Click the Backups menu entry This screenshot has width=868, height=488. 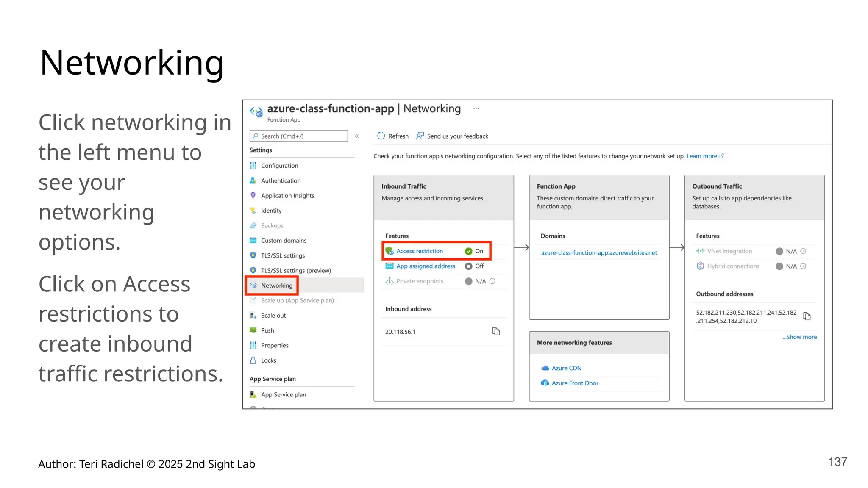point(272,225)
